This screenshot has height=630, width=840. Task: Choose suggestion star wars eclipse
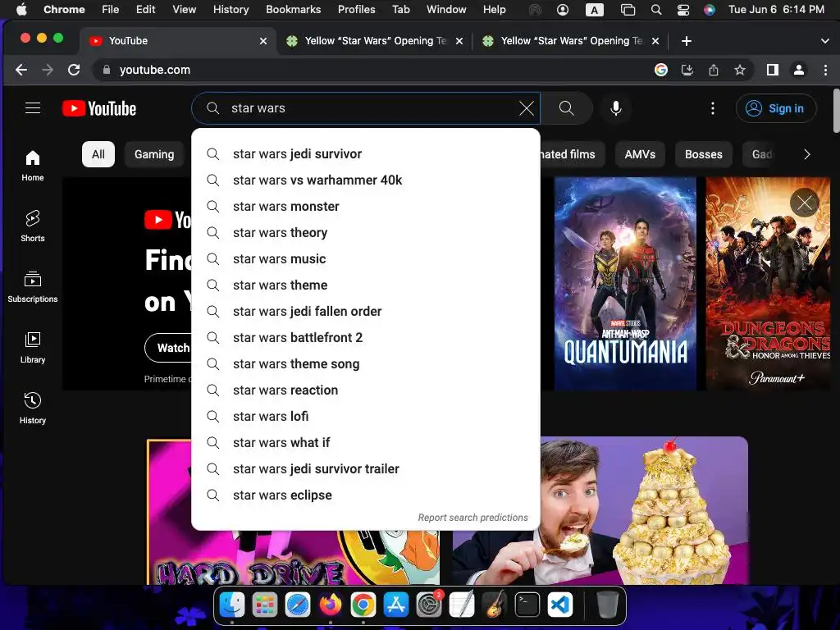[365, 495]
